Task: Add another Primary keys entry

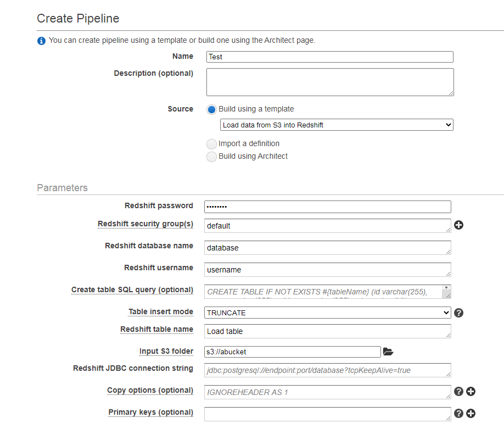Action: tap(471, 414)
